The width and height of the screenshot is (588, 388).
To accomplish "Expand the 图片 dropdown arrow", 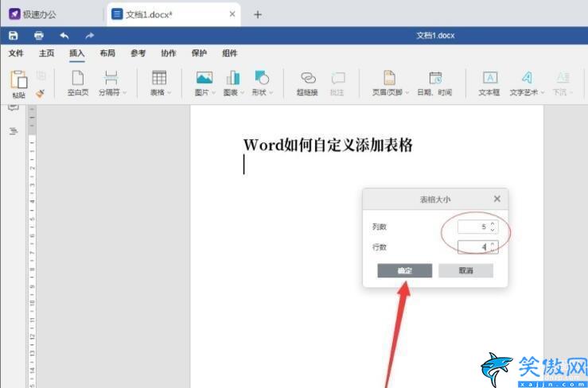I will pyautogui.click(x=214, y=92).
